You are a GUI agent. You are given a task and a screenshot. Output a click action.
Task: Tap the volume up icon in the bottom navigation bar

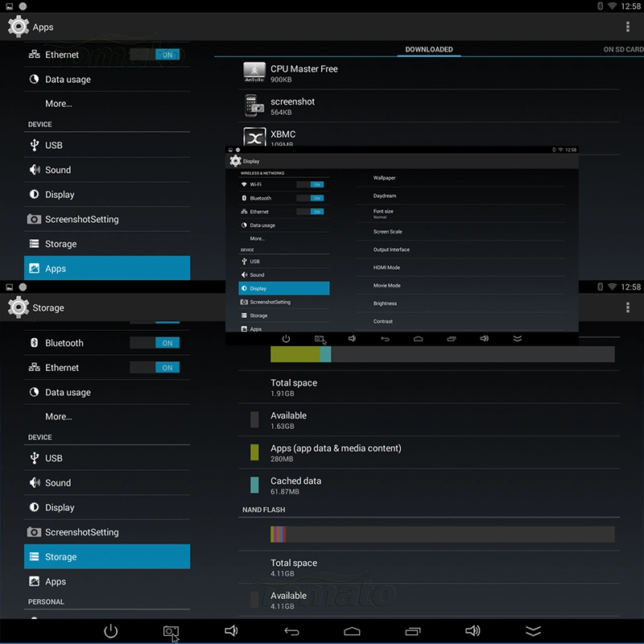pyautogui.click(x=473, y=631)
